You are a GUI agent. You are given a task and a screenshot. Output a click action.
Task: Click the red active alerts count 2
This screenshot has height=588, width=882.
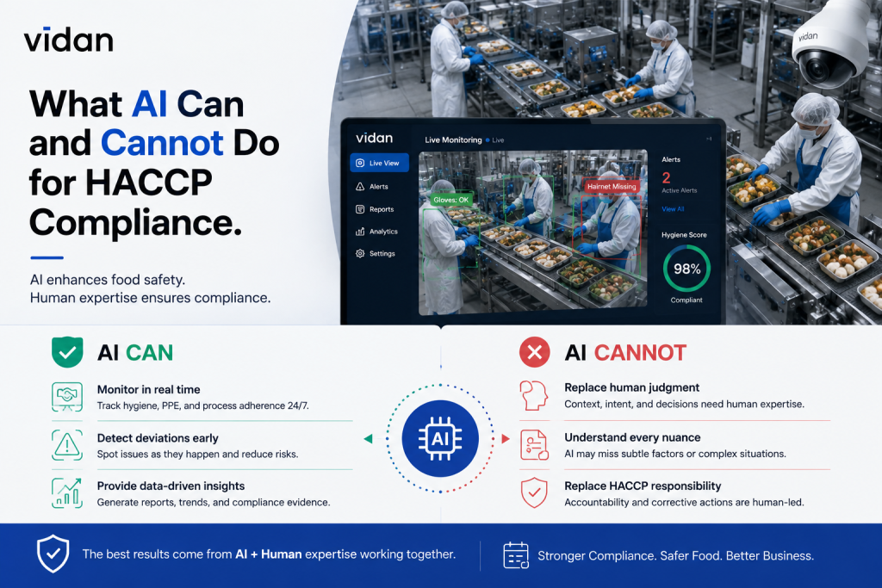[x=666, y=177]
